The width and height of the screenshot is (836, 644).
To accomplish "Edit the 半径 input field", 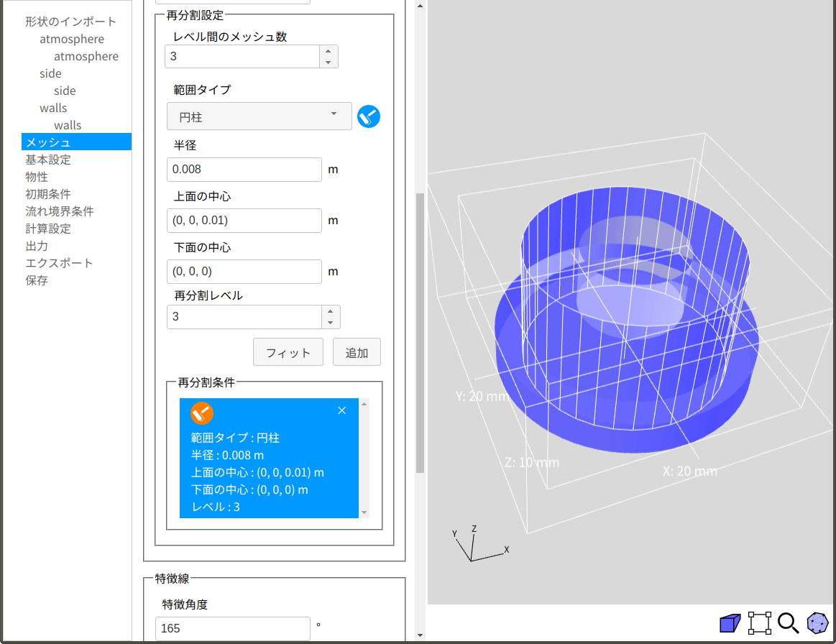I will point(244,170).
